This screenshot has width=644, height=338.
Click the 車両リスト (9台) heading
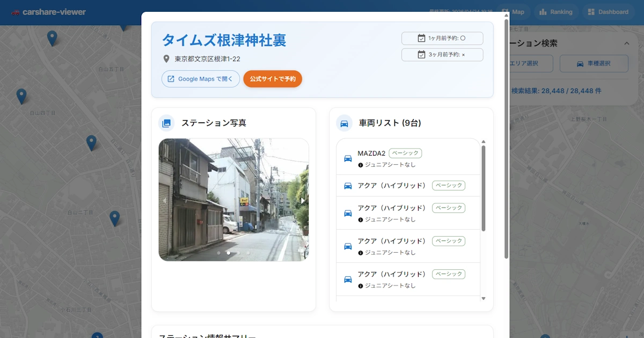pos(390,123)
